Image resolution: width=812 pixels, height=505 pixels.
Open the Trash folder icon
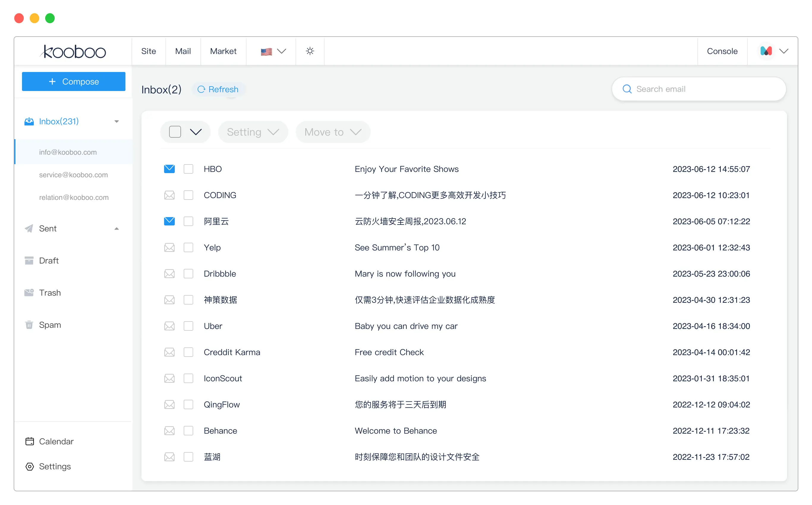click(29, 293)
